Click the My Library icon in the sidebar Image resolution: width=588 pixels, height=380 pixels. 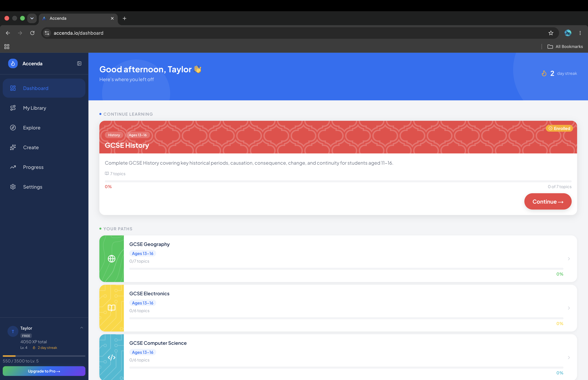pos(13,108)
